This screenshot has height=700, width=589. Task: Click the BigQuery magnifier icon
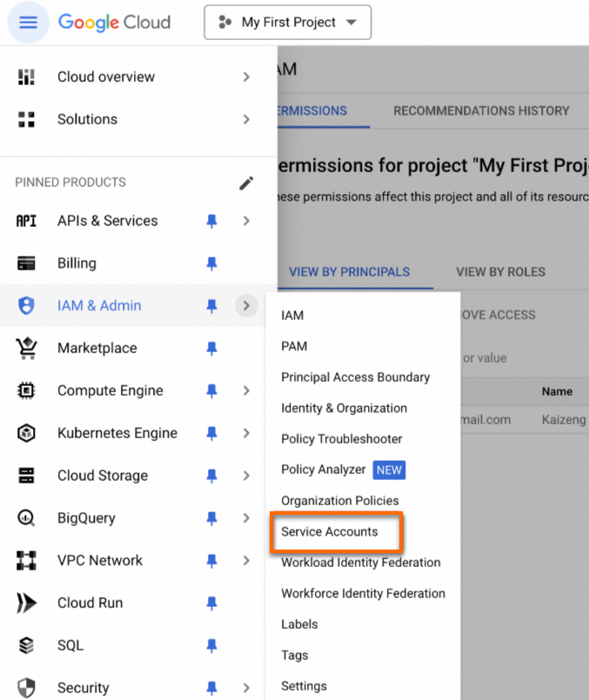26,518
